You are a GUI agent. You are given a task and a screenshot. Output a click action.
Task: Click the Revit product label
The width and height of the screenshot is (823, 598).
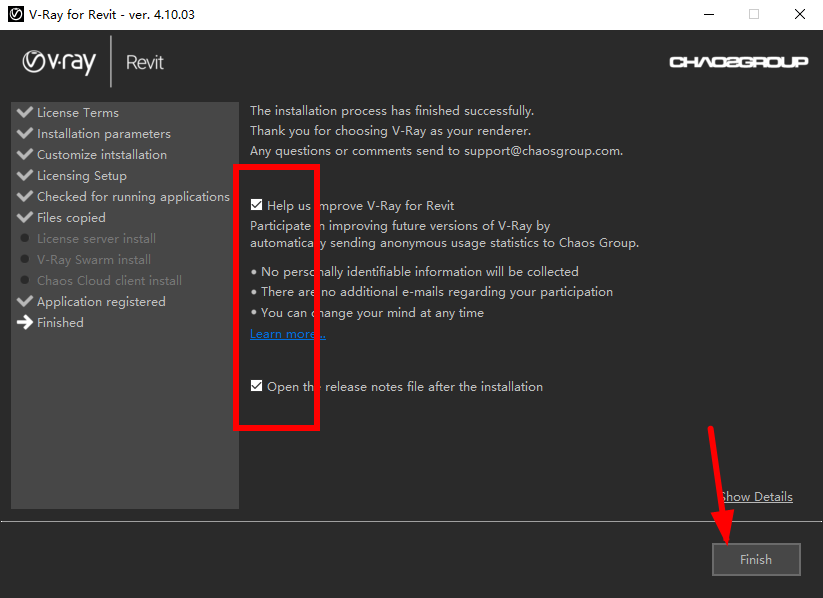145,62
